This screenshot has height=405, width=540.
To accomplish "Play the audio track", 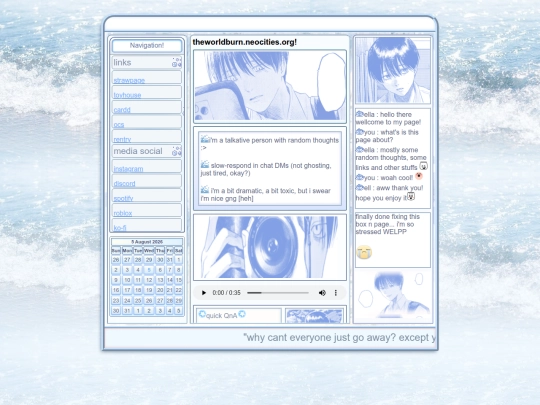I will tap(204, 293).
